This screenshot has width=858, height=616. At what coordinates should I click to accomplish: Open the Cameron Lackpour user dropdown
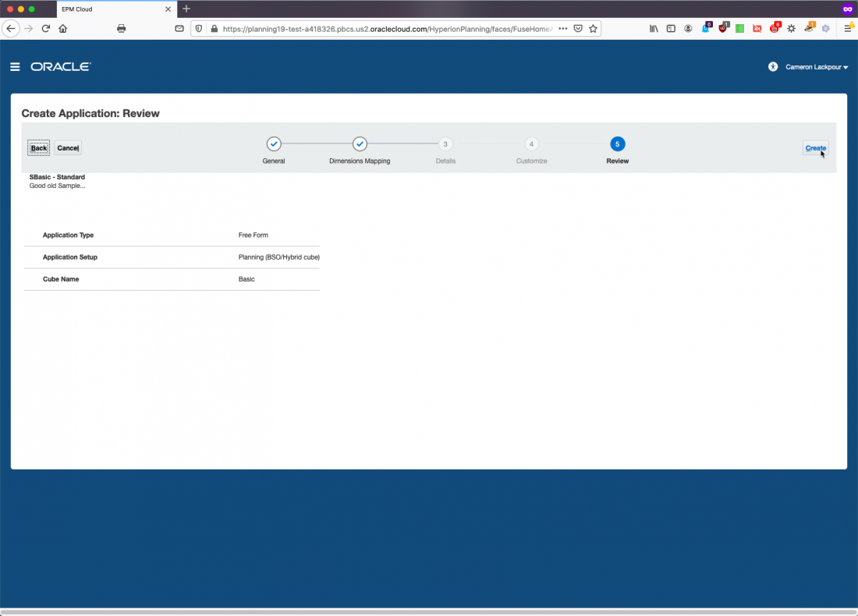click(x=814, y=66)
